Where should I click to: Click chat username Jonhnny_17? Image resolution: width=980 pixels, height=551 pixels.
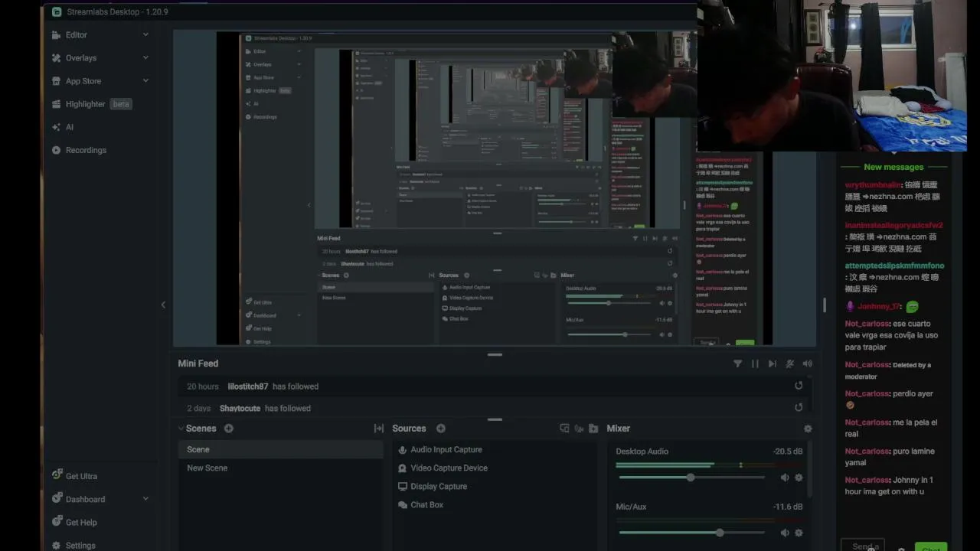click(x=879, y=306)
